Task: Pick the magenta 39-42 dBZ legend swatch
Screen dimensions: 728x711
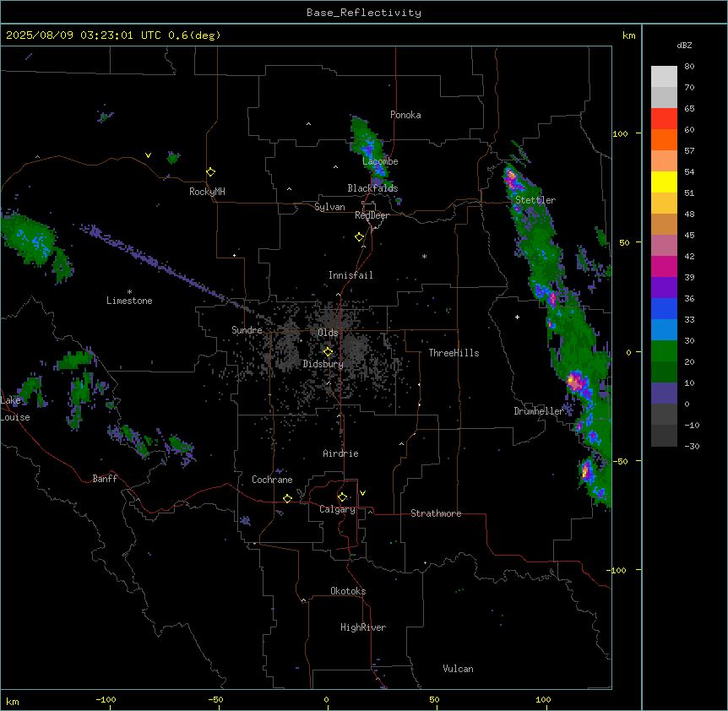Action: 664,266
